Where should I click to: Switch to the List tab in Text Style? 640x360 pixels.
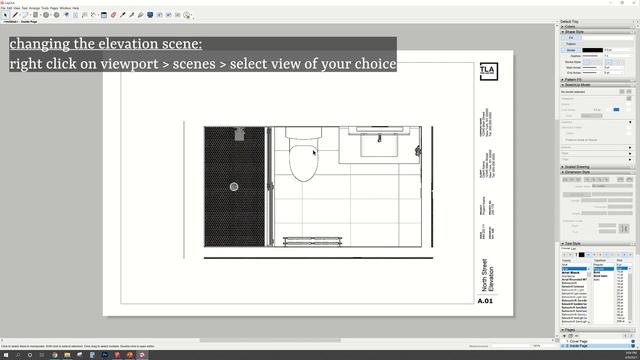(x=573, y=249)
